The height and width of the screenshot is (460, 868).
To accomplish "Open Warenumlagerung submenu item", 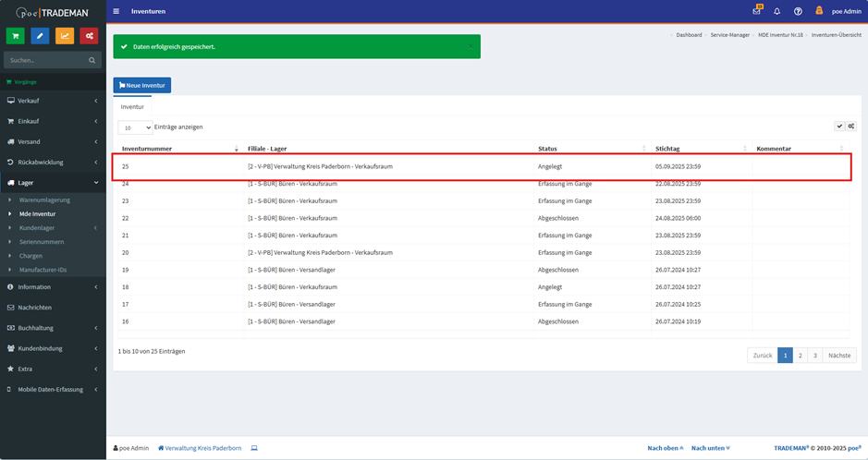I will (x=44, y=200).
